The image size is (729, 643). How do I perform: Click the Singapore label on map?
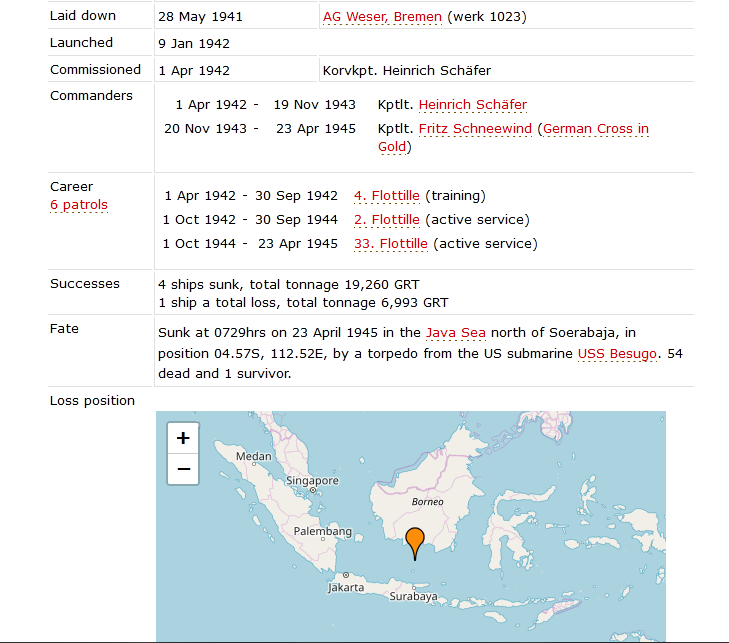tap(312, 480)
